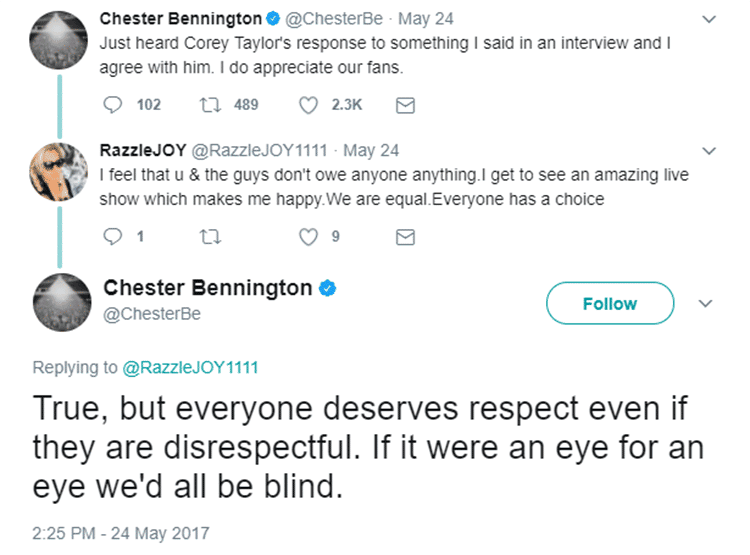
Task: Like the tweet with 2.3K likes
Action: coord(310,104)
